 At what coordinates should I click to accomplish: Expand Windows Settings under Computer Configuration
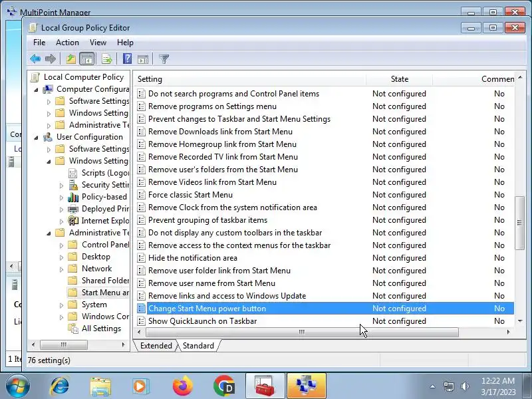[x=49, y=113]
